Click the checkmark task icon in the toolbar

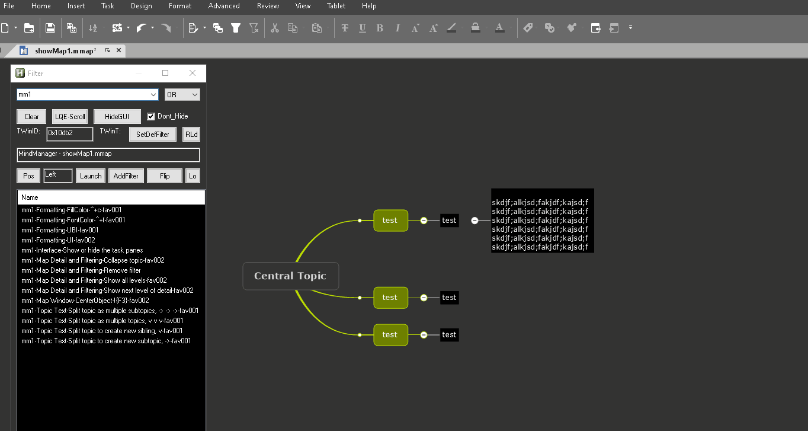coord(571,28)
